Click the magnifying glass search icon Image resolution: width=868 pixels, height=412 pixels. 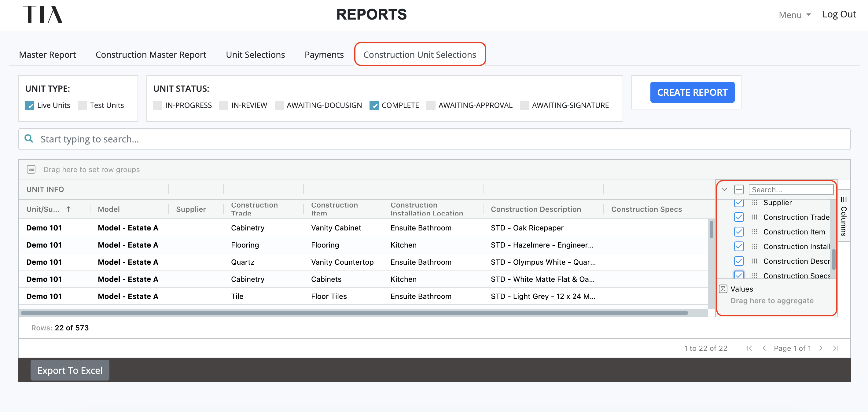coord(29,139)
